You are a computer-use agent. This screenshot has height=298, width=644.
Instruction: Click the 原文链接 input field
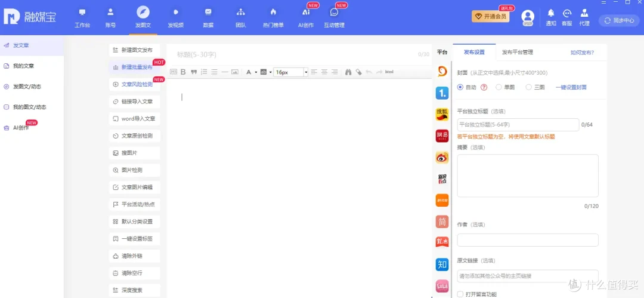[528, 276]
